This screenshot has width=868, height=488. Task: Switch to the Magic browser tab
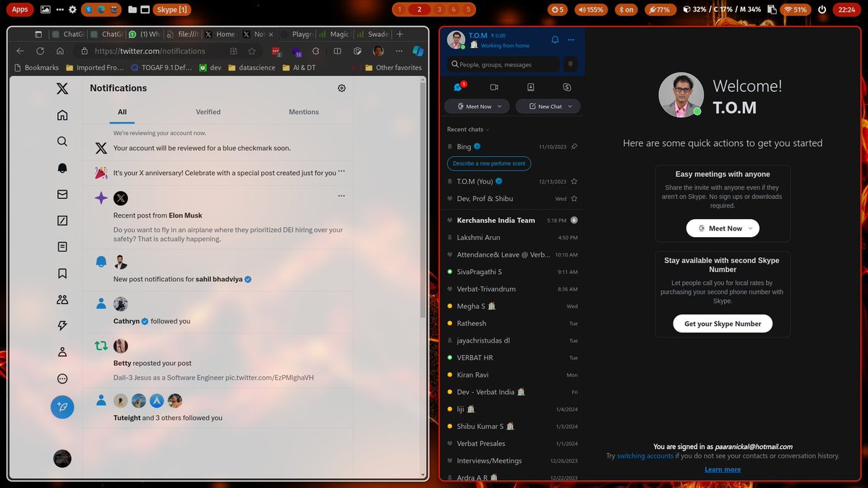[x=334, y=34]
